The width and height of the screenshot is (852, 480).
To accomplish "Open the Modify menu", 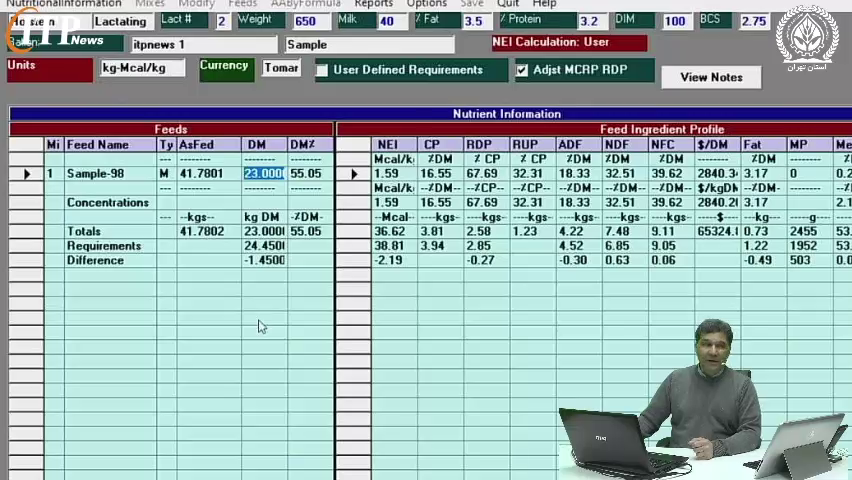I will click(x=196, y=3).
